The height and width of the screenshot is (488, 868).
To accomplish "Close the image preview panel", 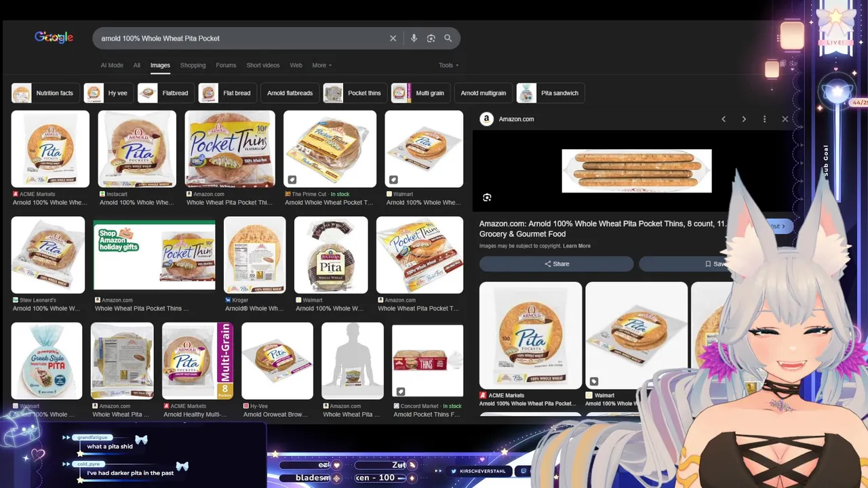I will click(x=785, y=119).
